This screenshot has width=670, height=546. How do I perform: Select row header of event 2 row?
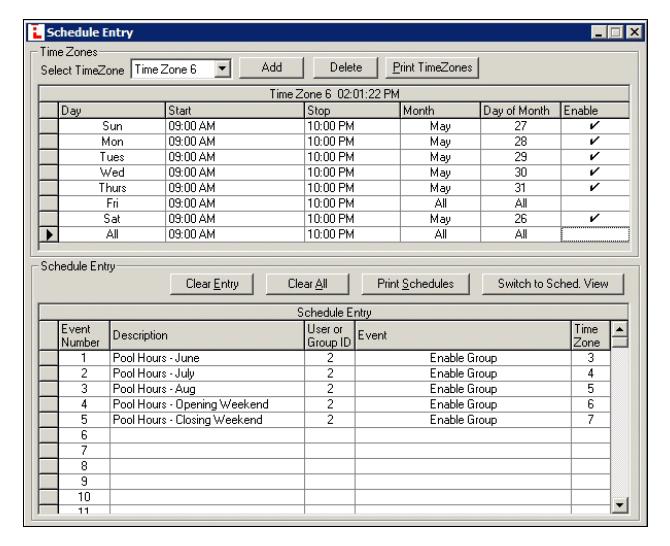click(x=49, y=373)
